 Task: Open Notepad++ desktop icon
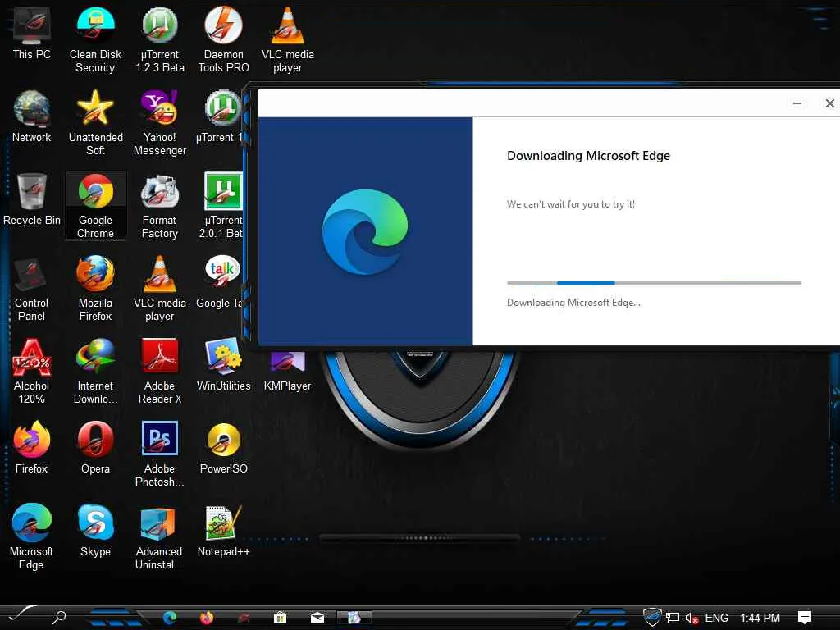(x=223, y=531)
